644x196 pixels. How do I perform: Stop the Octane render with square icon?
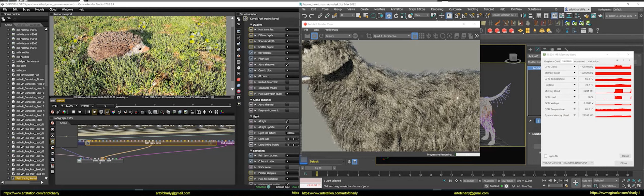[74, 112]
